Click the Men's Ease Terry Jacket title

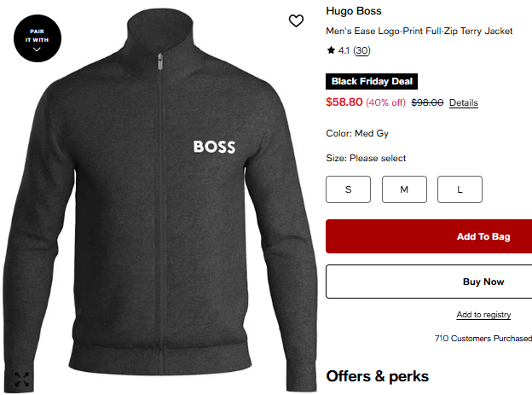(x=419, y=31)
